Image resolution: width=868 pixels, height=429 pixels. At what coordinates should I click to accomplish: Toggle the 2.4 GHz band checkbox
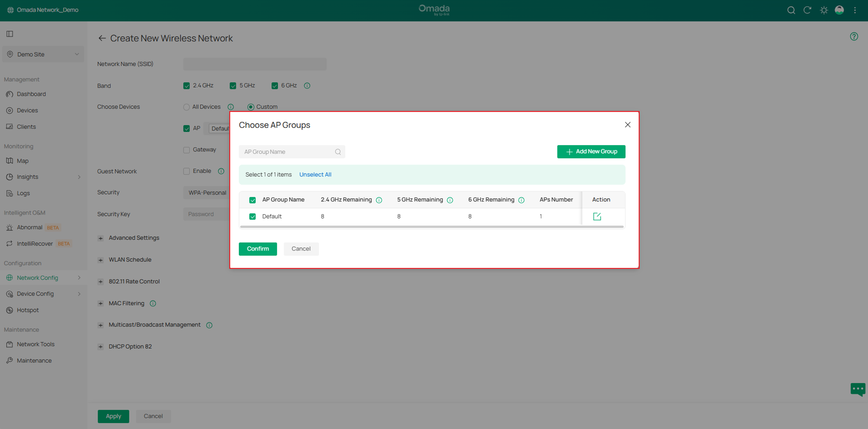click(x=186, y=86)
